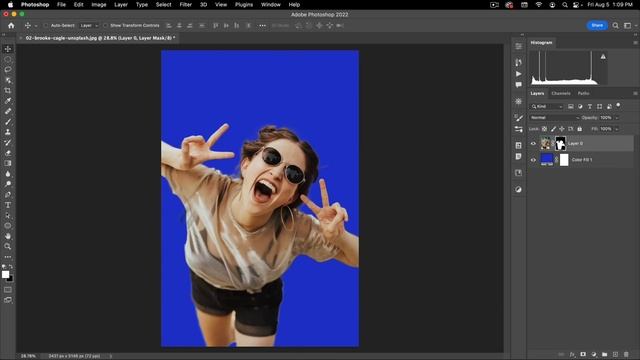Select the Pen tool
640x360 pixels.
(x=8, y=194)
